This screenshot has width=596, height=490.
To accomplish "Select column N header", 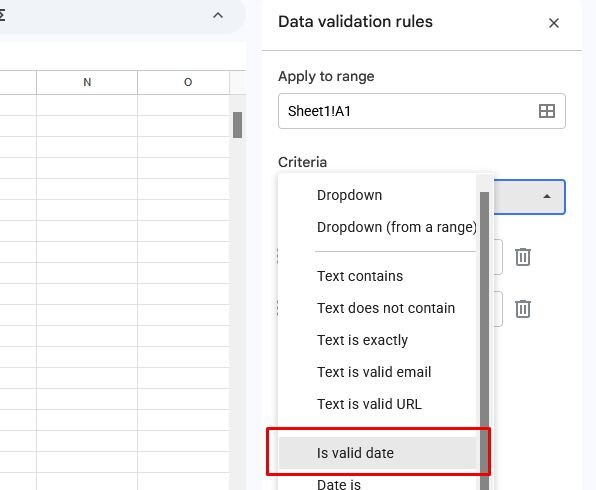I will pos(87,82).
